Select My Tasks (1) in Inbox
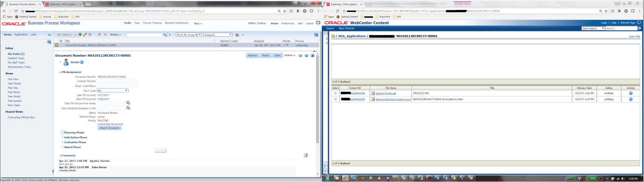The height and width of the screenshot is (182, 644). (16, 54)
